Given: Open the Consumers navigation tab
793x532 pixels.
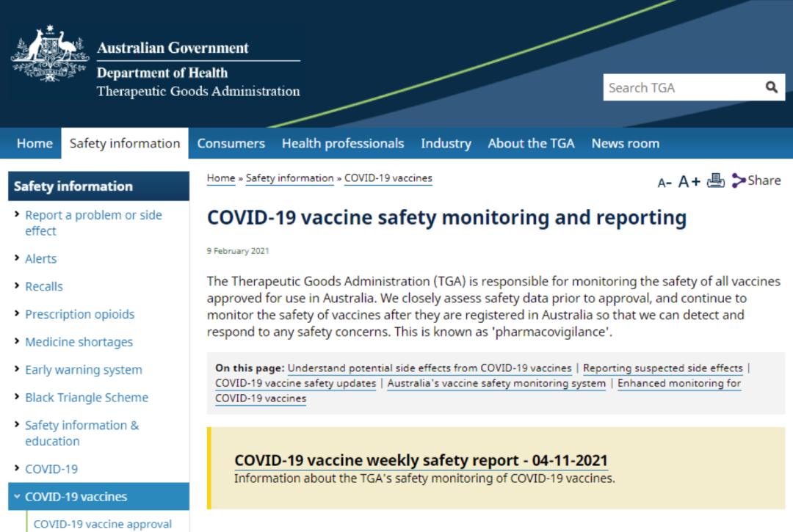Looking at the screenshot, I should tap(231, 144).
